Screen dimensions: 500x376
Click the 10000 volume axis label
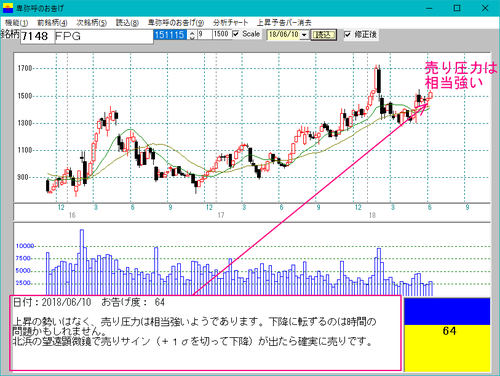tap(25, 246)
